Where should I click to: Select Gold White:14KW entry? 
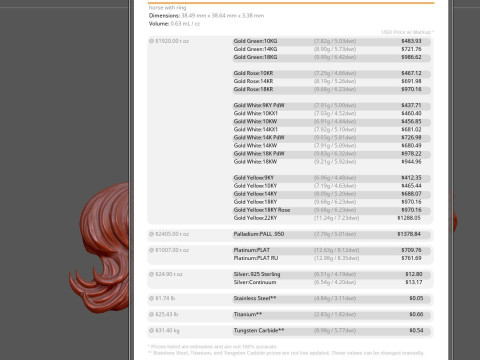tap(255, 145)
